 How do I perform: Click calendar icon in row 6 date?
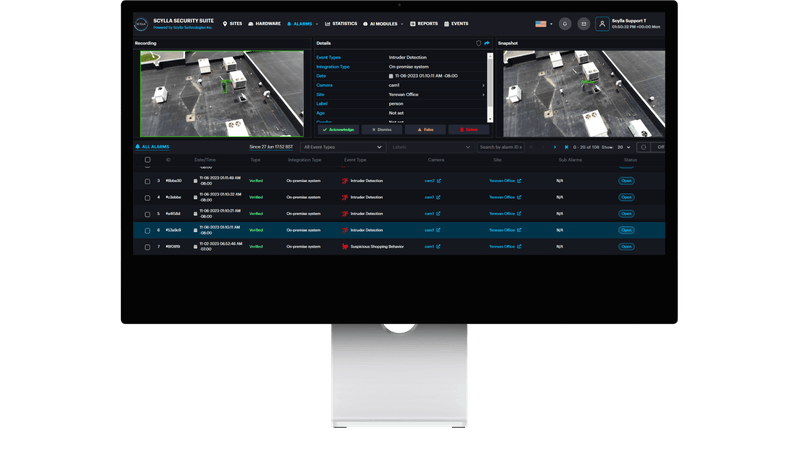195,231
